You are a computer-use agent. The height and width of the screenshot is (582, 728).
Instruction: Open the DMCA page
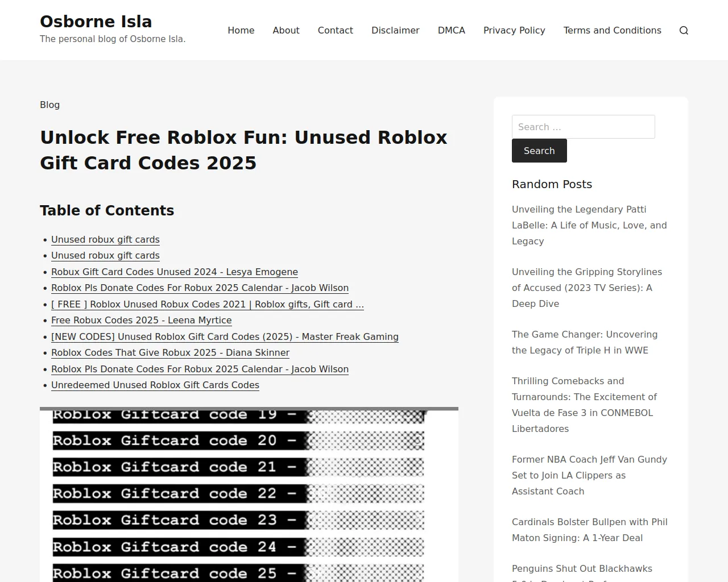click(x=452, y=30)
